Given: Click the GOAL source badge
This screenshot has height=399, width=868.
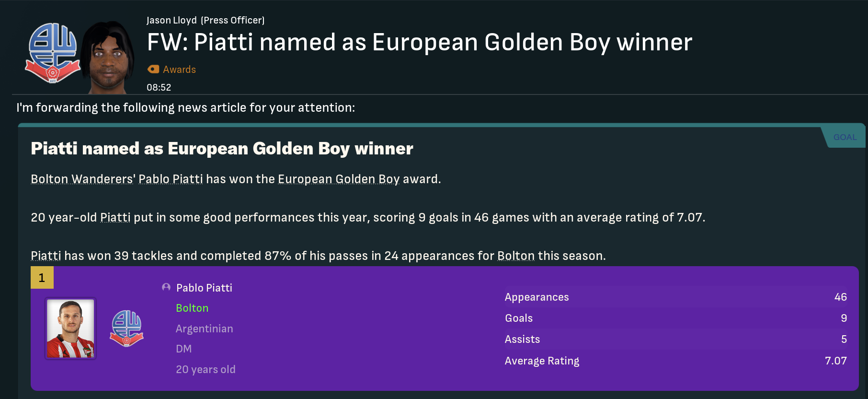Looking at the screenshot, I should 845,137.
